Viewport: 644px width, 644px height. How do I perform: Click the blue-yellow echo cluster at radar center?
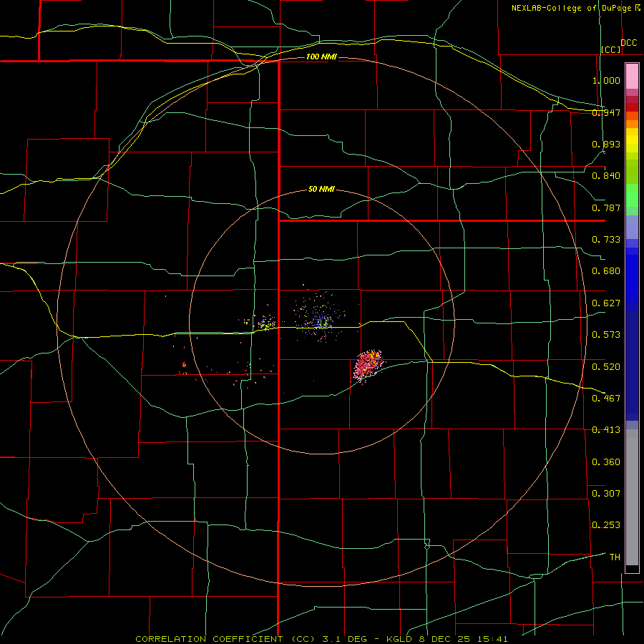click(x=321, y=318)
